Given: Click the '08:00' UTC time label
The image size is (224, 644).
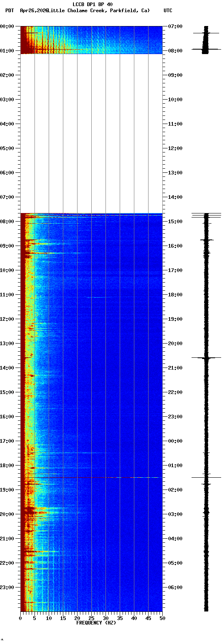Looking at the screenshot, I should coord(175,51).
